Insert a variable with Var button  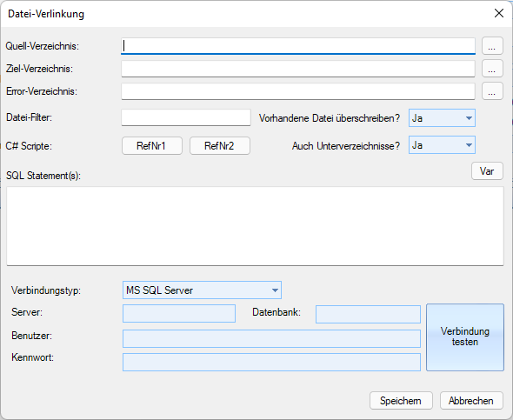487,171
